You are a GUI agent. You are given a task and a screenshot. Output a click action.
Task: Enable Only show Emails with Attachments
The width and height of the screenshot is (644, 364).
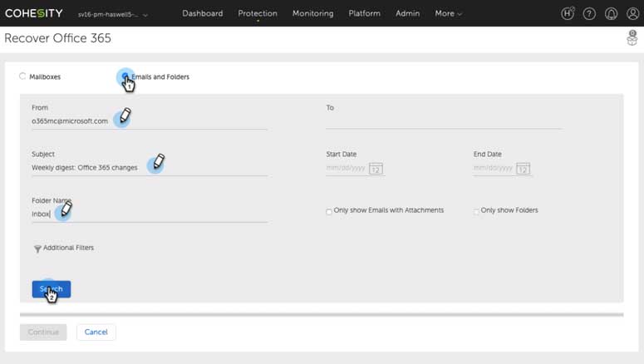pyautogui.click(x=329, y=211)
